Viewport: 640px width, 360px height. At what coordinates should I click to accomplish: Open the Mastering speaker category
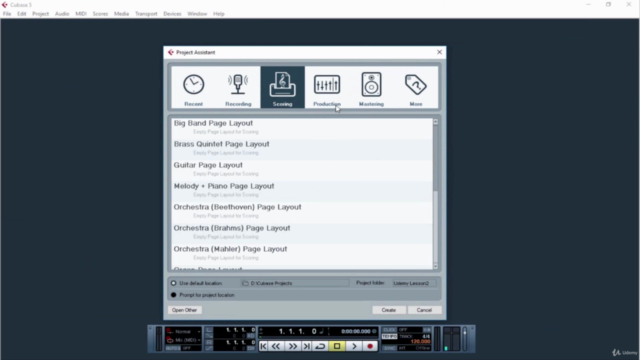pyautogui.click(x=371, y=87)
